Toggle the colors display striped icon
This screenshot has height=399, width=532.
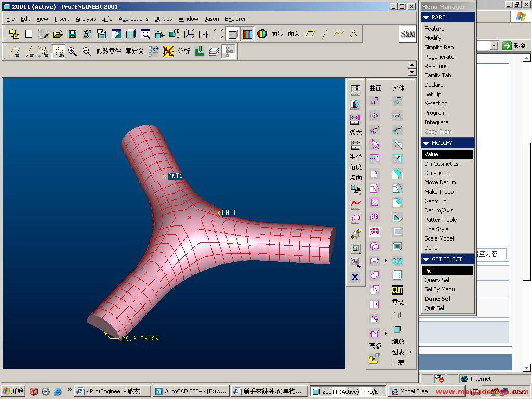248,34
